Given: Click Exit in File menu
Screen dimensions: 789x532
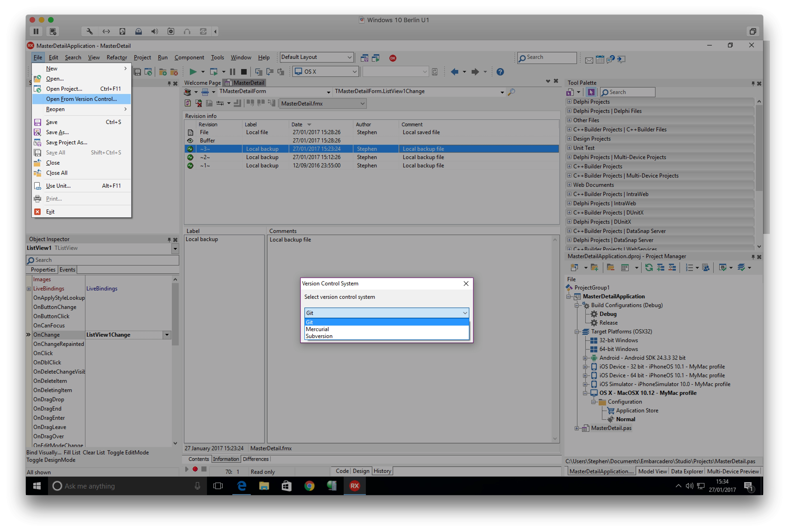Looking at the screenshot, I should (82, 211).
